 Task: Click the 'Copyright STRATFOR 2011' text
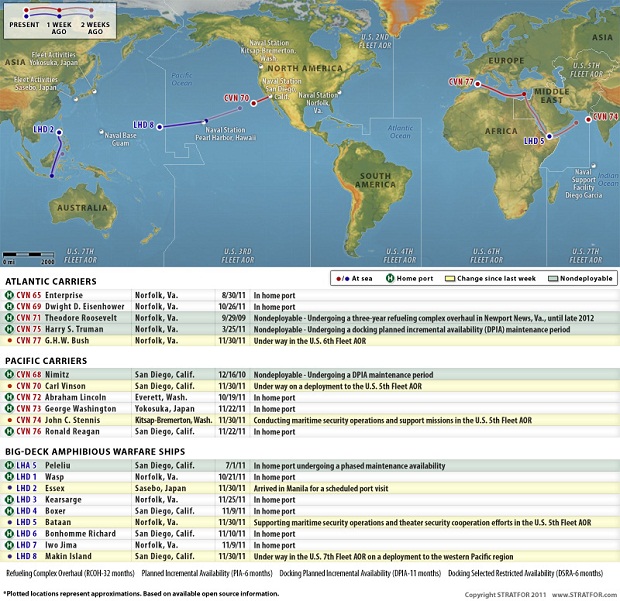coord(505,595)
